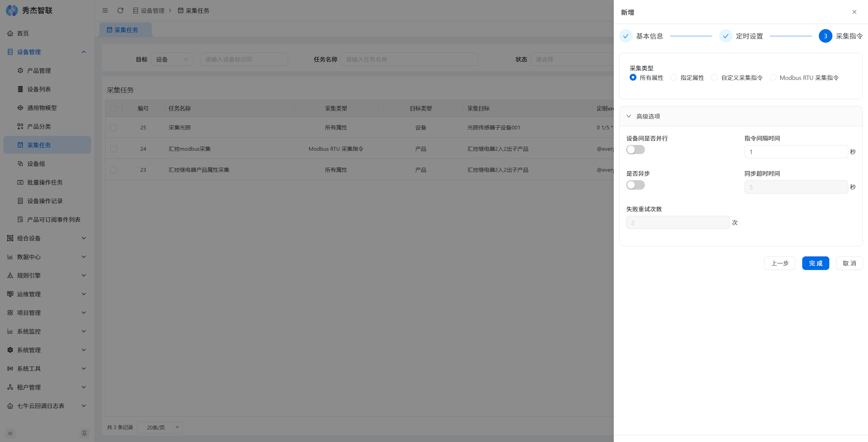Click the 完成 button
Image resolution: width=868 pixels, height=442 pixels.
pyautogui.click(x=815, y=263)
